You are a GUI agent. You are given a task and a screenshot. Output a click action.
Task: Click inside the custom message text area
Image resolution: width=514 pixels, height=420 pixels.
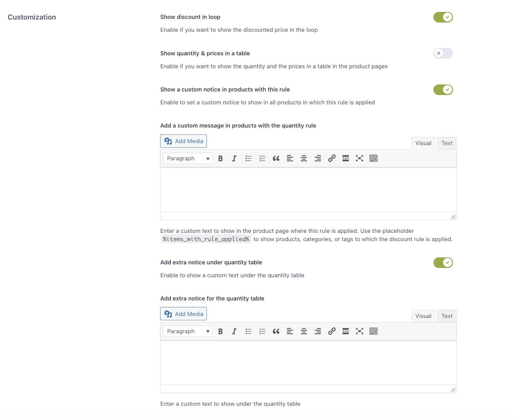pyautogui.click(x=308, y=189)
